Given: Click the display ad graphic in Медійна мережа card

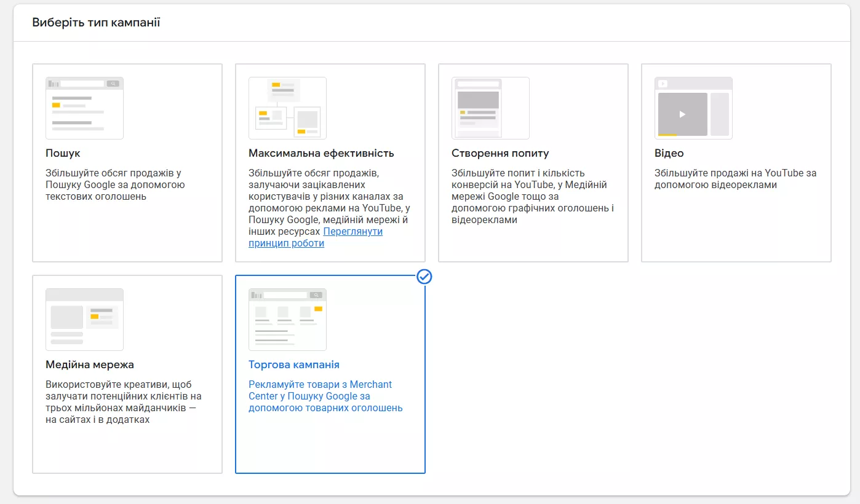Looking at the screenshot, I should 84,318.
